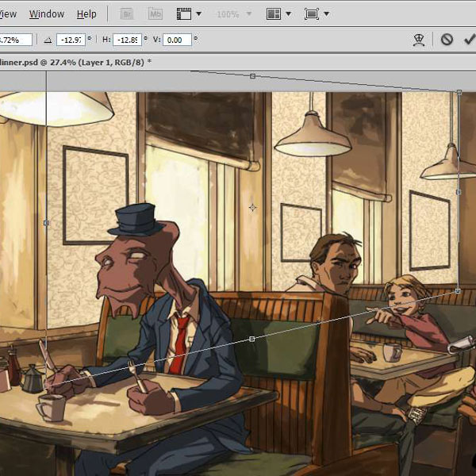The image size is (476, 476).
Task: Expand the Arrange Documents dropdown arrow
Action: click(x=289, y=14)
